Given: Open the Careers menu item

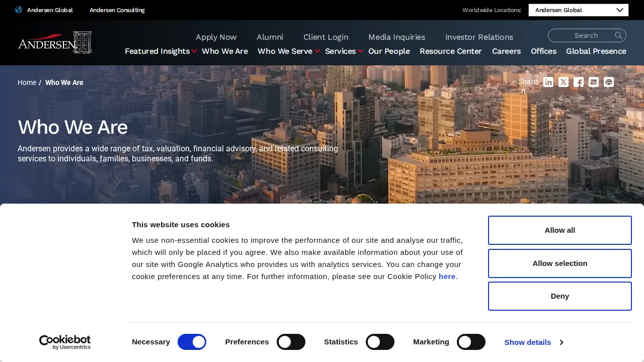Looking at the screenshot, I should click(506, 51).
